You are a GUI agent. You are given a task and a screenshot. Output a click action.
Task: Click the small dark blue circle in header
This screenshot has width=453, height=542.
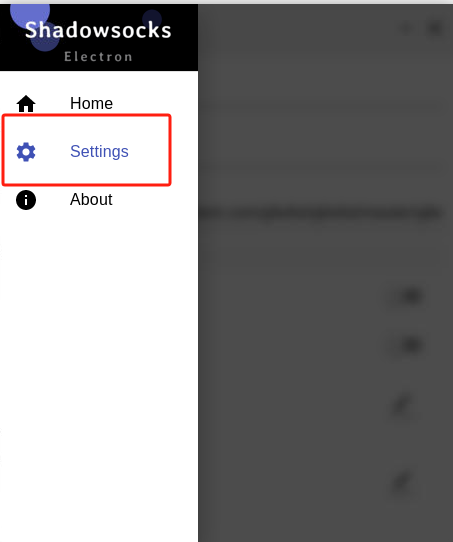coord(152,18)
